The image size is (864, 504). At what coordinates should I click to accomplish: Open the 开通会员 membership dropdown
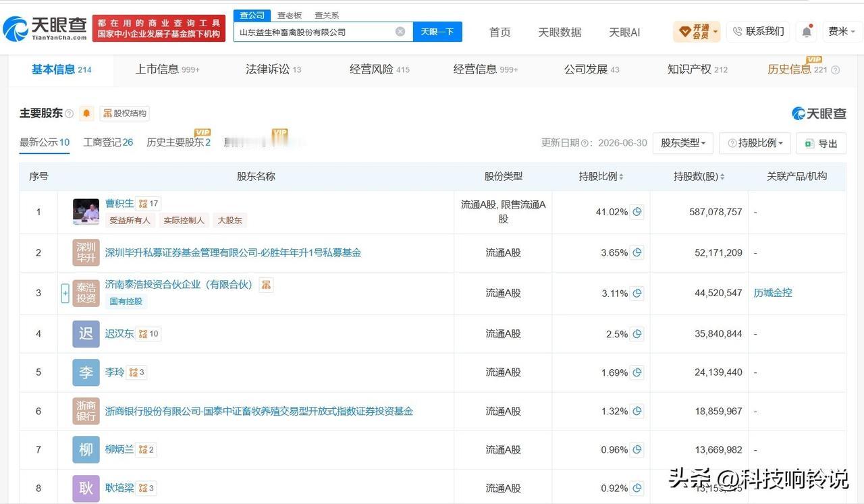point(697,32)
